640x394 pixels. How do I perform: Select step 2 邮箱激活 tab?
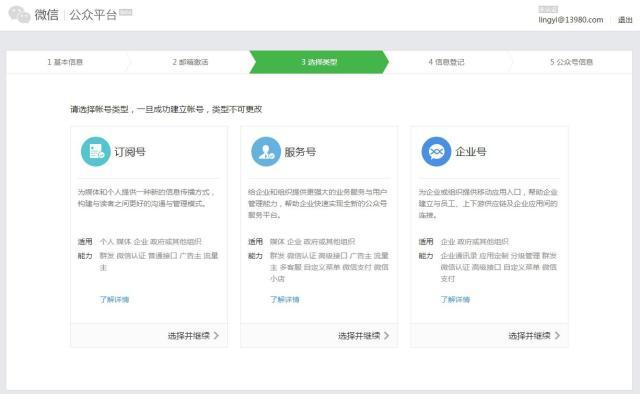(190, 62)
